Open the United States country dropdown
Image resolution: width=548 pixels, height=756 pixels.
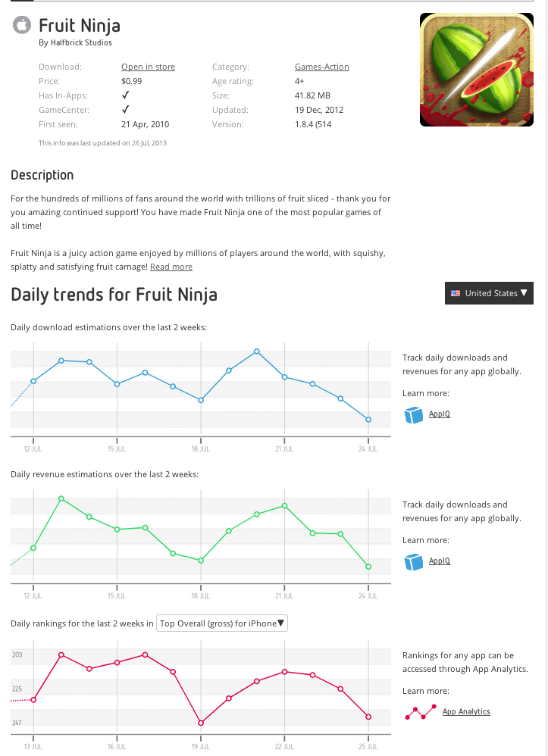point(489,293)
